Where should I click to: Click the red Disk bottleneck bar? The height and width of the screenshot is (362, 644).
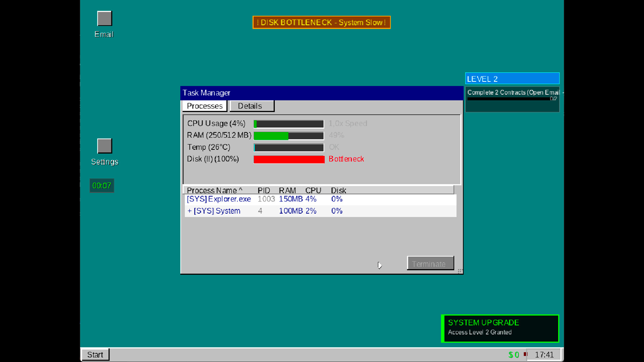pos(288,159)
